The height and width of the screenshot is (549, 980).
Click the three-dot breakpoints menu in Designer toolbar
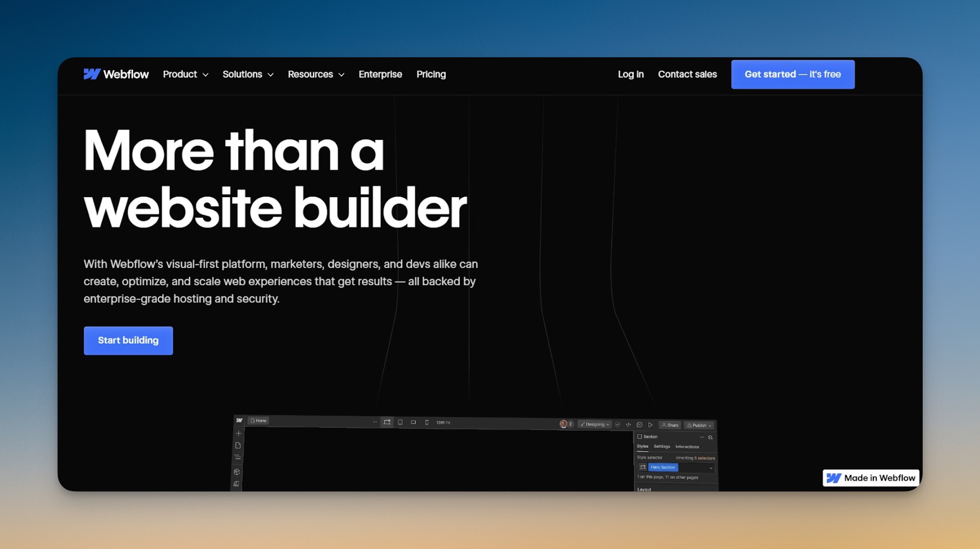(x=375, y=422)
